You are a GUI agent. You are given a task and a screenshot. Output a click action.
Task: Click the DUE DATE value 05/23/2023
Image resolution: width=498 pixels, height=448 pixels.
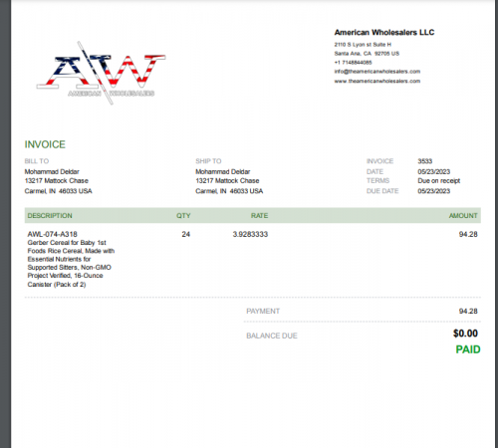(434, 191)
